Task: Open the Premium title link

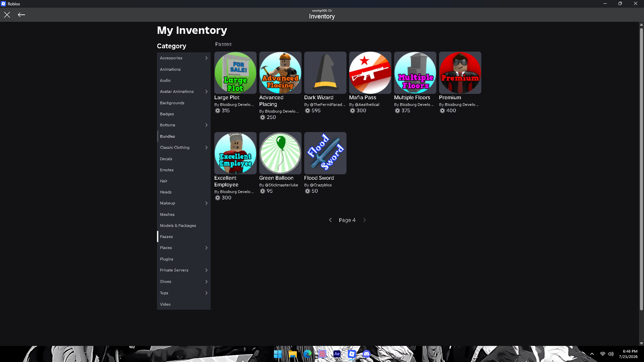Action: pyautogui.click(x=450, y=98)
